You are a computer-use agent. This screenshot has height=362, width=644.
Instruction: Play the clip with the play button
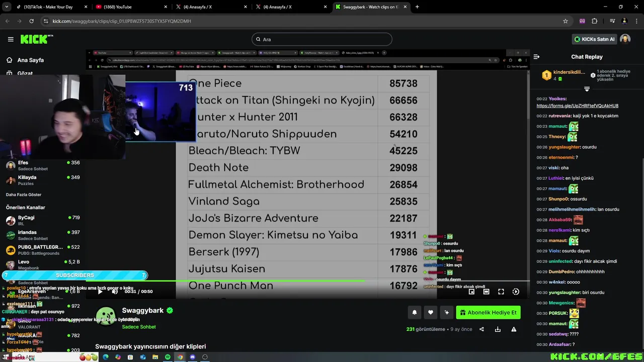(x=100, y=292)
